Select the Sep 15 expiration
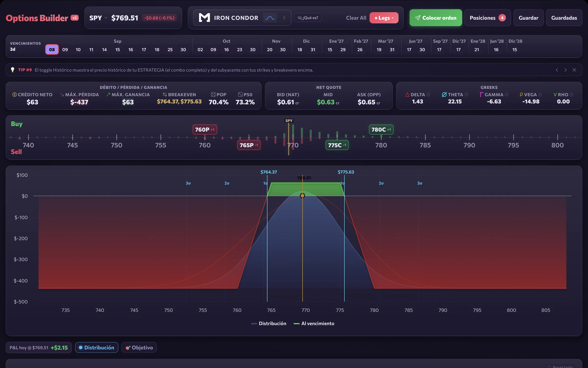Viewport: 588px width, 368px height. tap(118, 50)
